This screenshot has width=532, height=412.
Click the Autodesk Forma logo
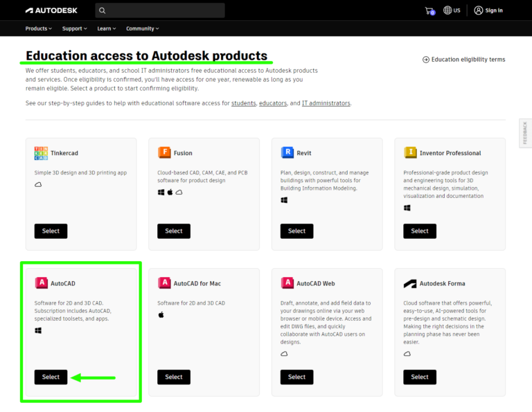[x=410, y=283]
